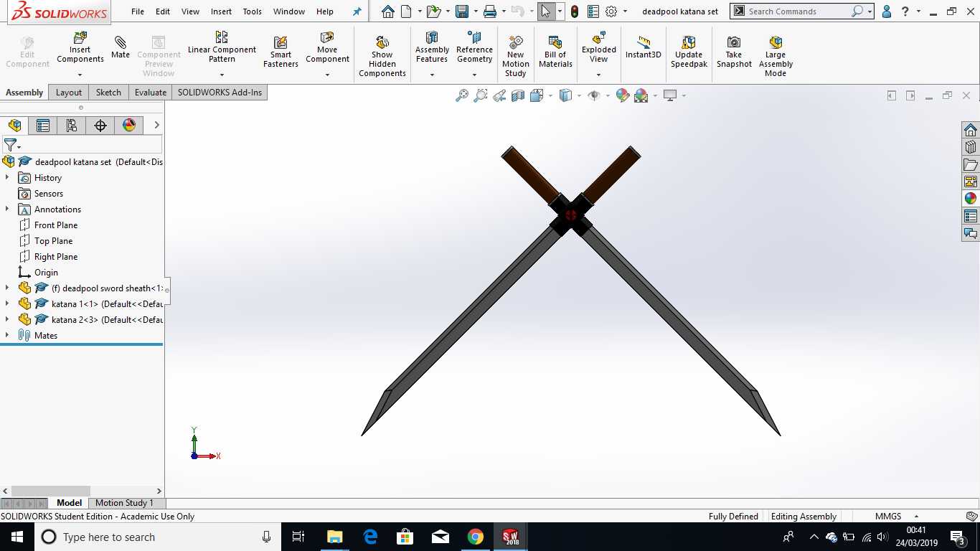Create a New Motion Study

click(515, 55)
